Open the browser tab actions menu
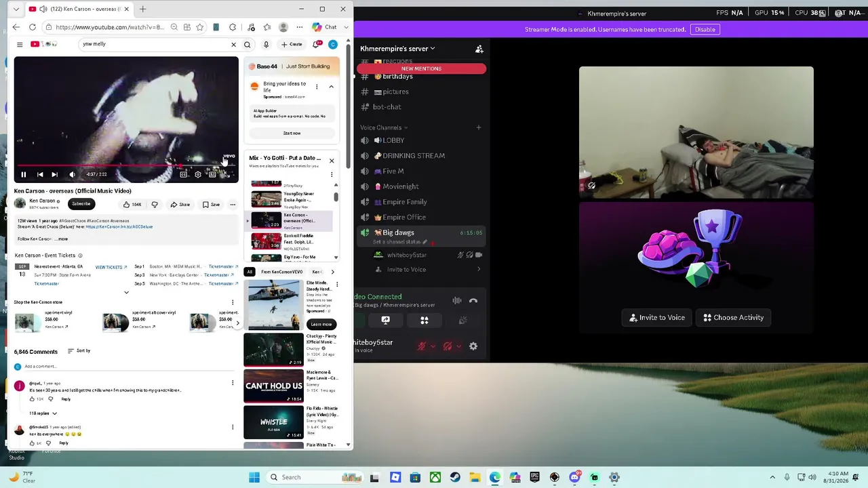Viewport: 868px width, 488px height. (16, 9)
